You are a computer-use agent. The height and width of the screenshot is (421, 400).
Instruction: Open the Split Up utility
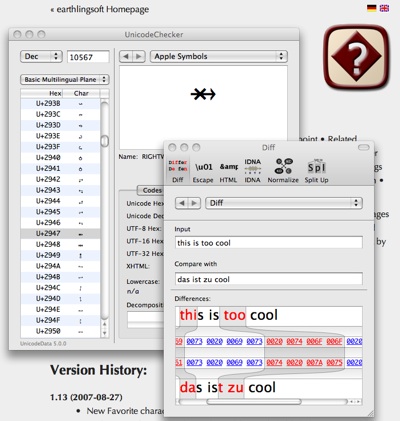coord(316,170)
